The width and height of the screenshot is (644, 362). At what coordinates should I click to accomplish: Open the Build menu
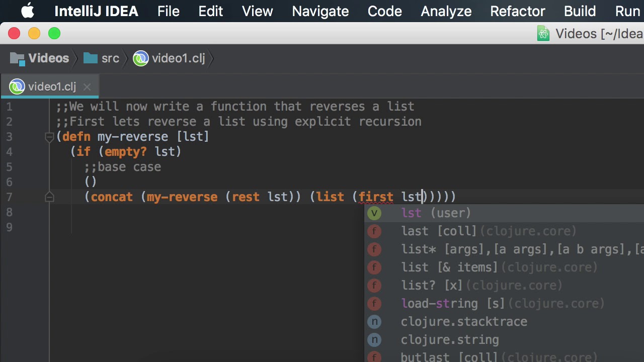(580, 11)
